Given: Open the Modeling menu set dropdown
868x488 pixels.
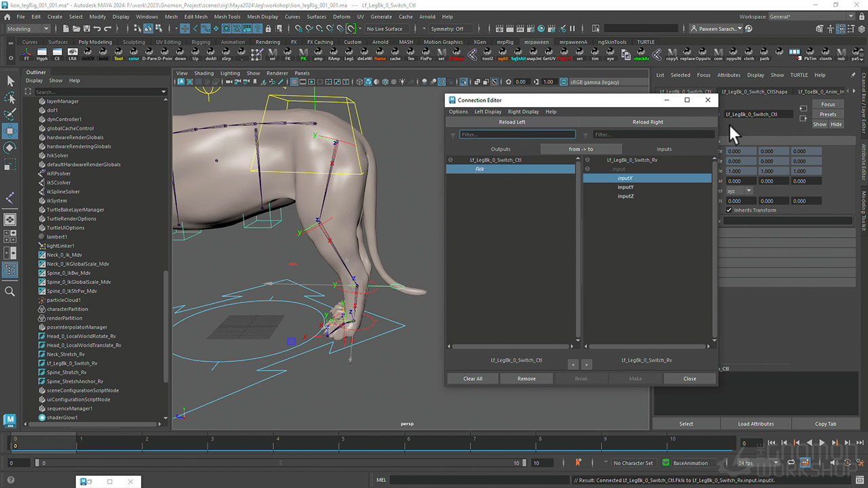Looking at the screenshot, I should 28,28.
